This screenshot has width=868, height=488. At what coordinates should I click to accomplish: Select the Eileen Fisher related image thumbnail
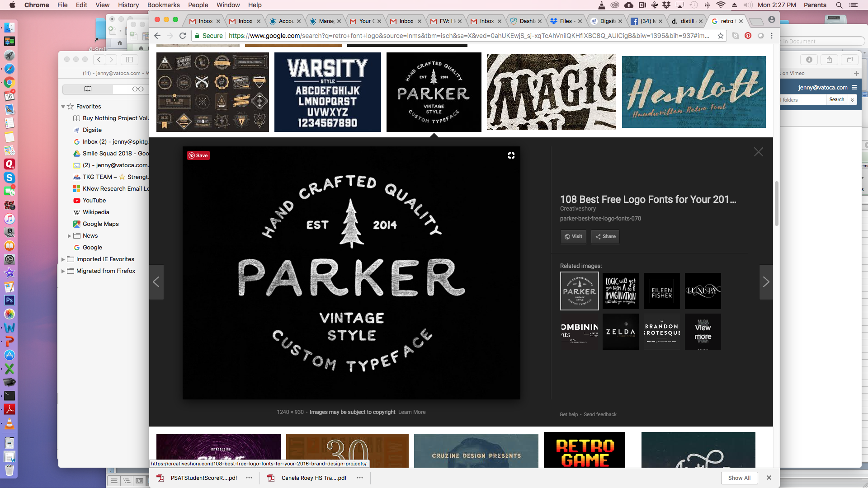661,291
